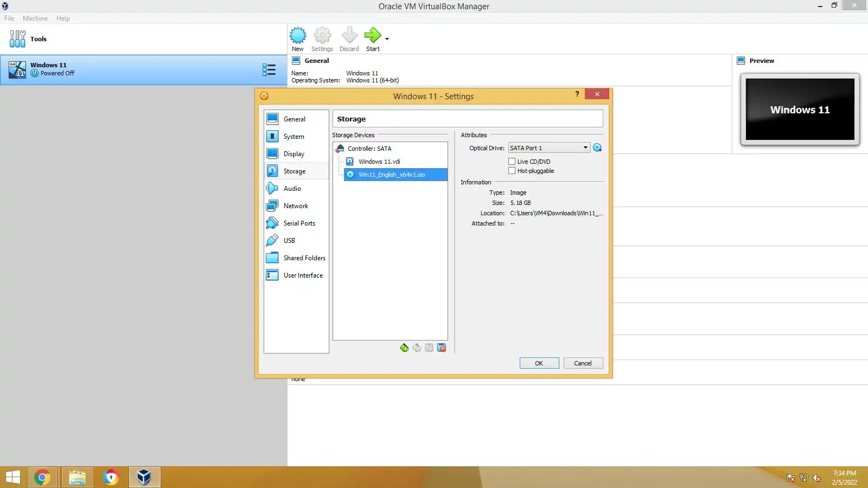Image resolution: width=868 pixels, height=488 pixels.
Task: Open Serial Ports settings category
Action: [x=296, y=223]
